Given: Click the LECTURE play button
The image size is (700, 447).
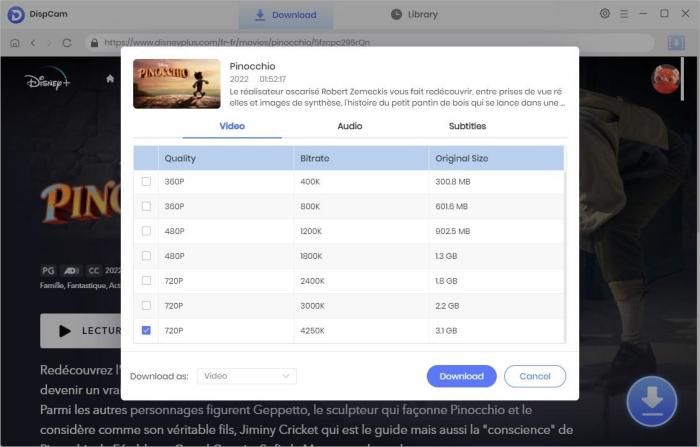Looking at the screenshot, I should coord(81,331).
